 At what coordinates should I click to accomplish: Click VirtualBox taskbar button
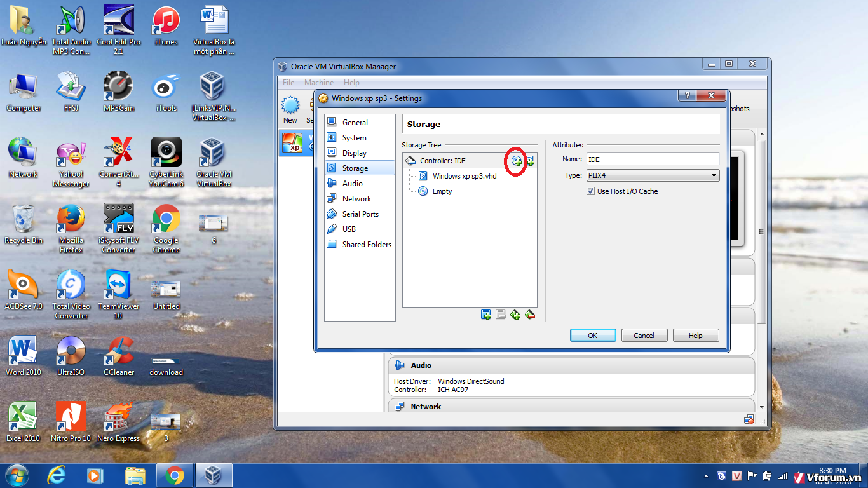tap(214, 475)
